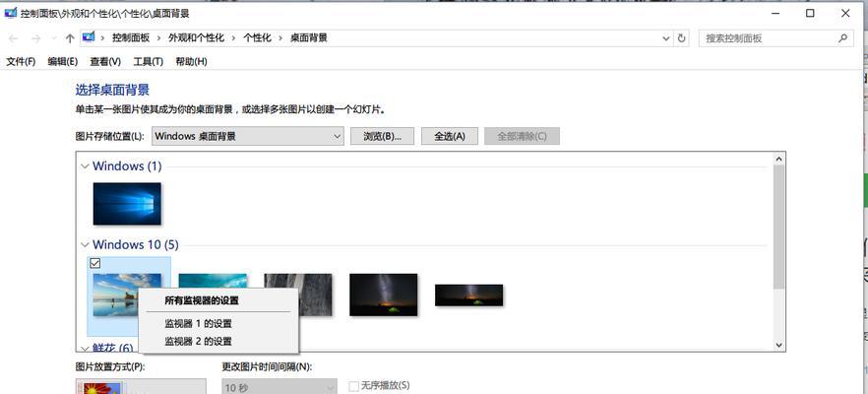Open the 编辑(E) menu
Image resolution: width=868 pixels, height=394 pixels.
coord(63,61)
